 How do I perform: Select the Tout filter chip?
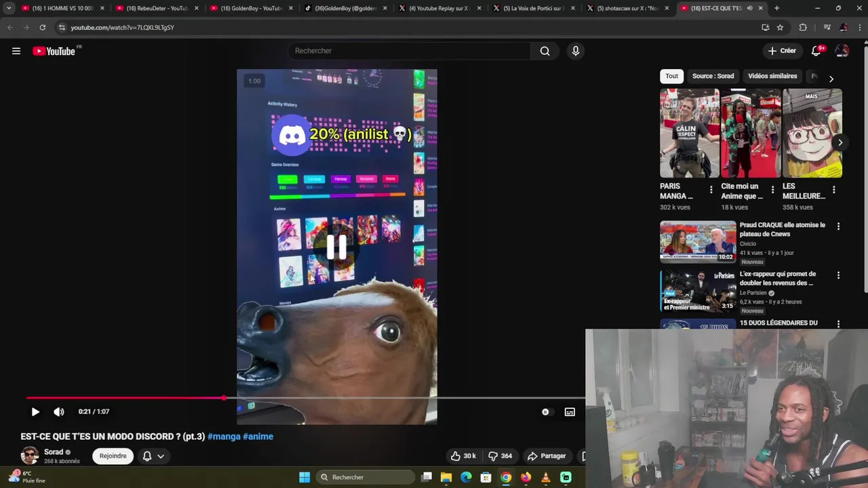pos(671,76)
